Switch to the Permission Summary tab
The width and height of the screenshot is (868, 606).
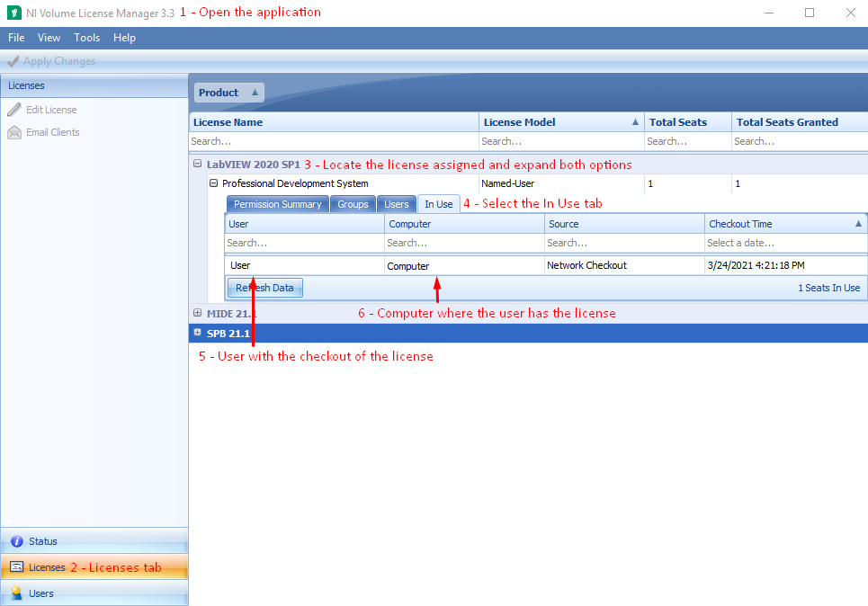(x=277, y=204)
